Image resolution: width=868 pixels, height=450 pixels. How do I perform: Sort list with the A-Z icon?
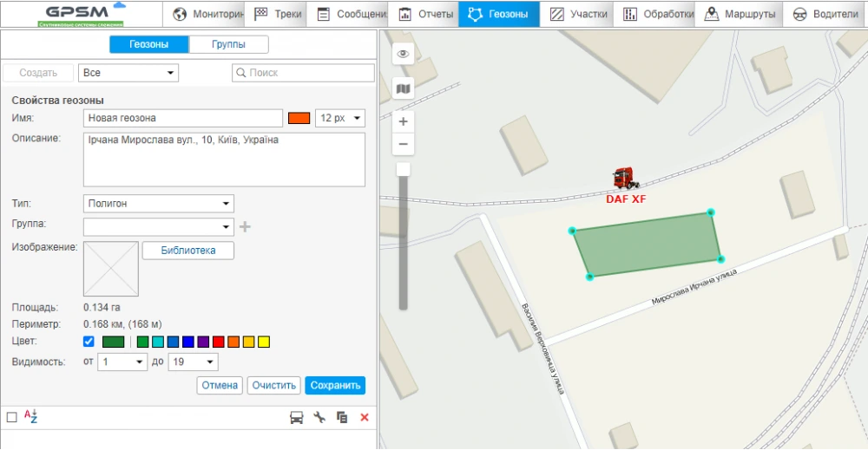(x=30, y=417)
